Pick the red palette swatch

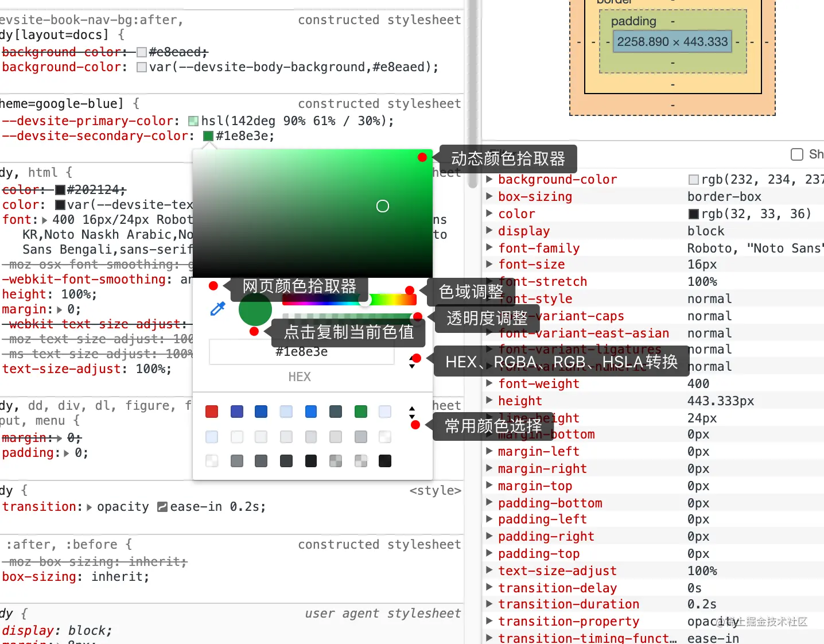tap(212, 412)
